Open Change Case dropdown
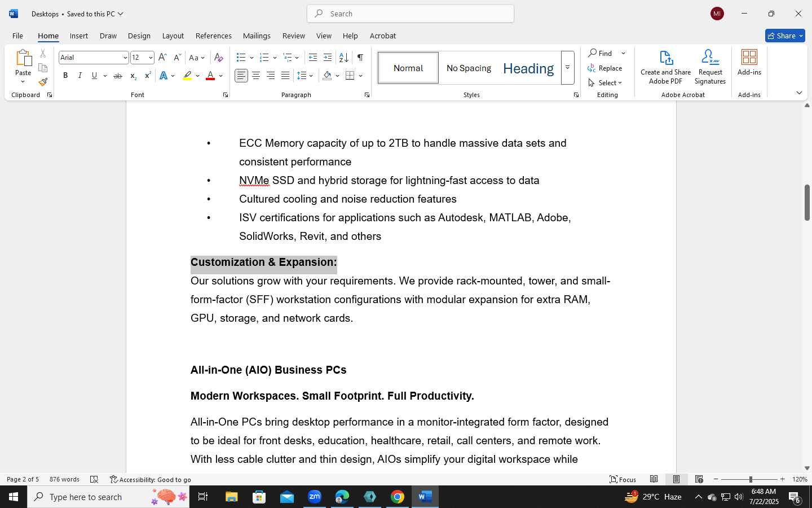The height and width of the screenshot is (508, 812). (x=197, y=58)
